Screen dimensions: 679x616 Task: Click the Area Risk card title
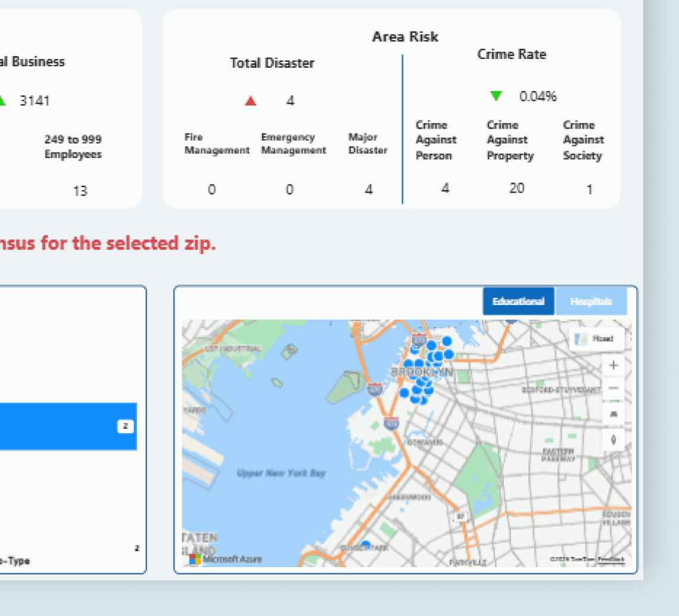tap(406, 37)
